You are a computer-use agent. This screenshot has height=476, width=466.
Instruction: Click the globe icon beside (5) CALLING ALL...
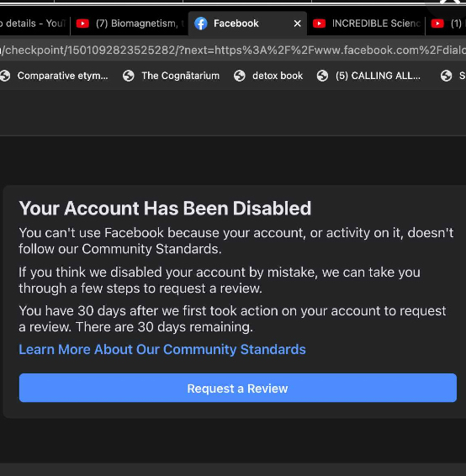[x=322, y=76]
